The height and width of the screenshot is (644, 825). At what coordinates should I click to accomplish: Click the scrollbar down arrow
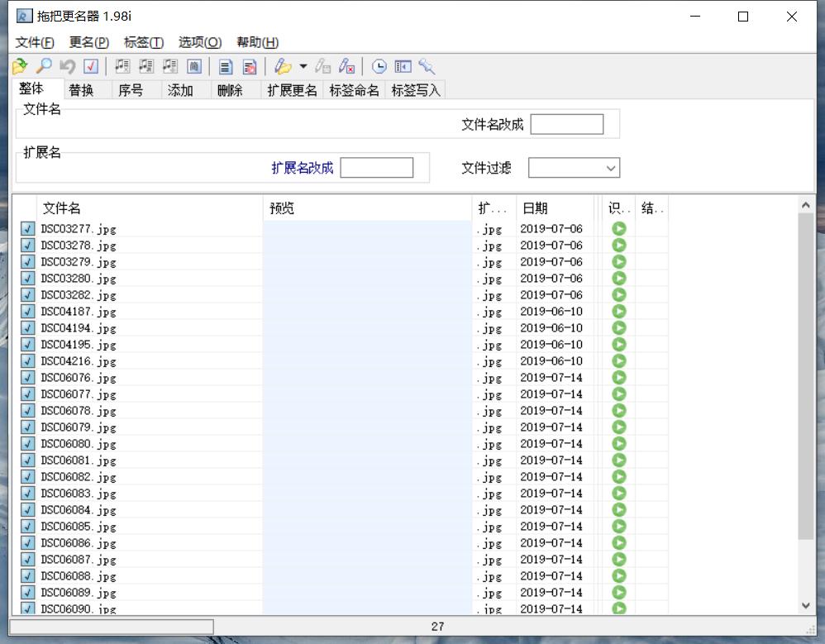(806, 604)
